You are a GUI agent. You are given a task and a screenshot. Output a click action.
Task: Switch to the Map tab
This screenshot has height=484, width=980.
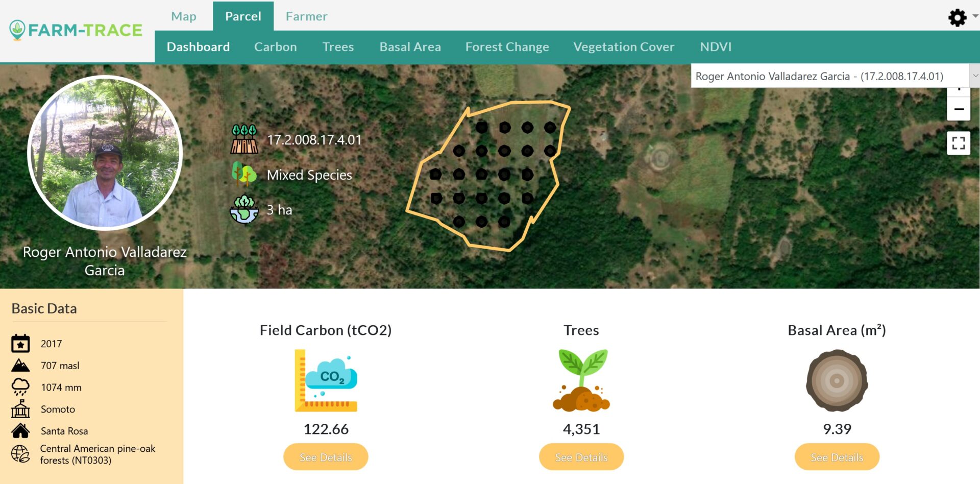click(x=184, y=16)
